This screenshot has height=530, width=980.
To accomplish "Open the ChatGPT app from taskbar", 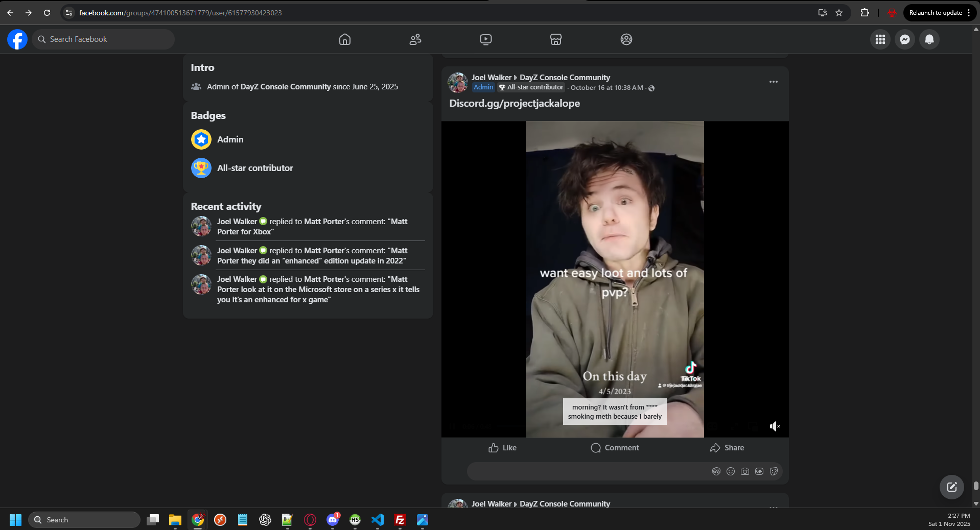I will pyautogui.click(x=265, y=520).
